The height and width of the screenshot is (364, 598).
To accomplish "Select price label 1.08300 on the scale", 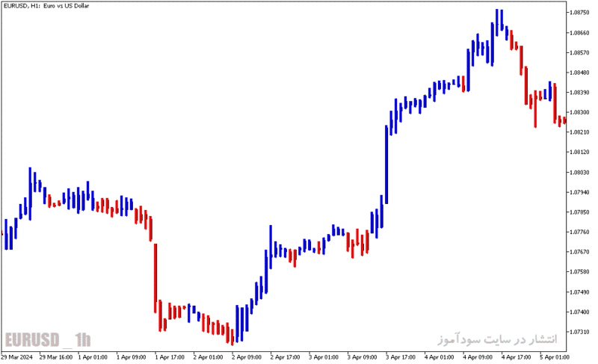I will (579, 112).
